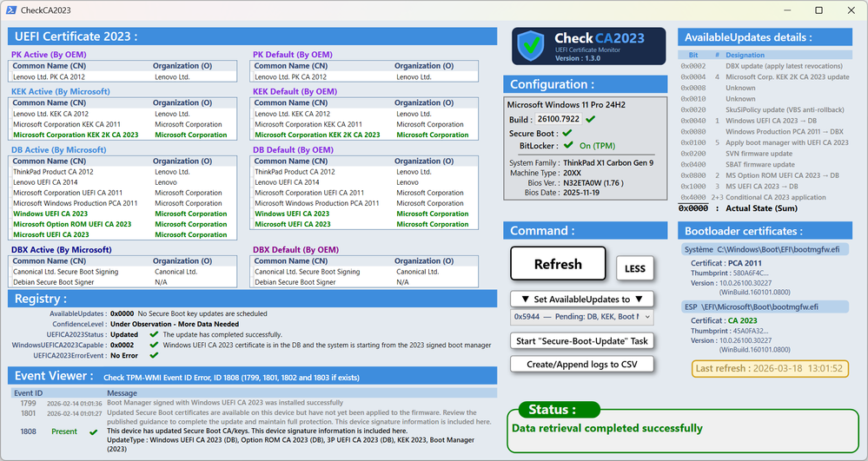Click the LESS button
Screen dimensions: 868x461
[634, 268]
